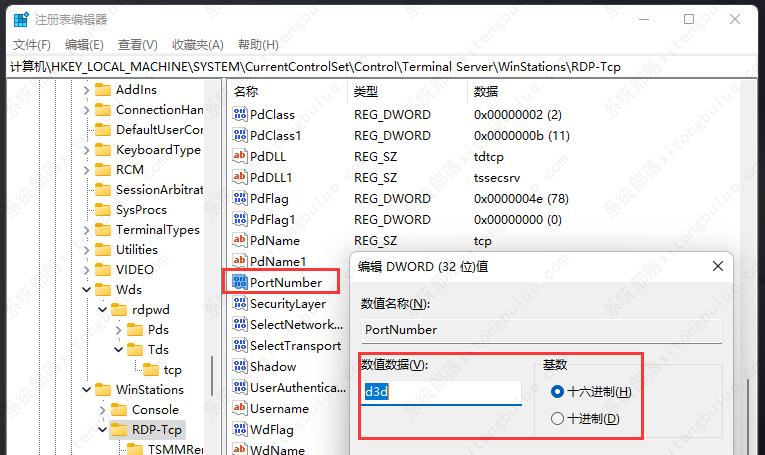This screenshot has width=765, height=455.
Task: Click the 名称 column header
Action: [x=246, y=91]
